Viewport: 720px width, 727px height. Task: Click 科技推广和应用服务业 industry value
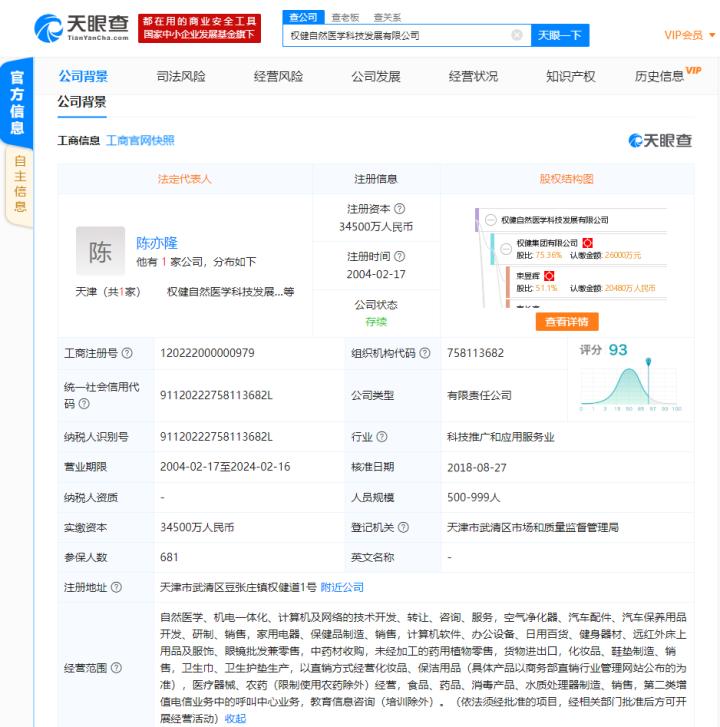coord(501,437)
